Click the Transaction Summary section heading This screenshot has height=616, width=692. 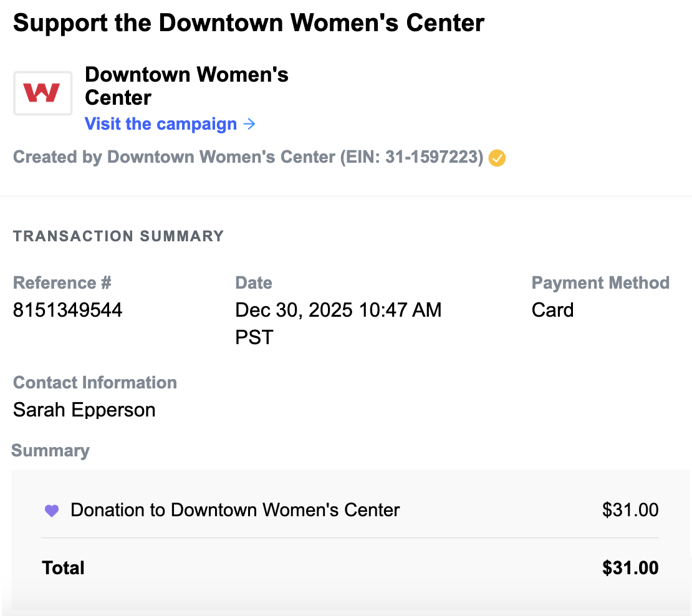pyautogui.click(x=118, y=236)
